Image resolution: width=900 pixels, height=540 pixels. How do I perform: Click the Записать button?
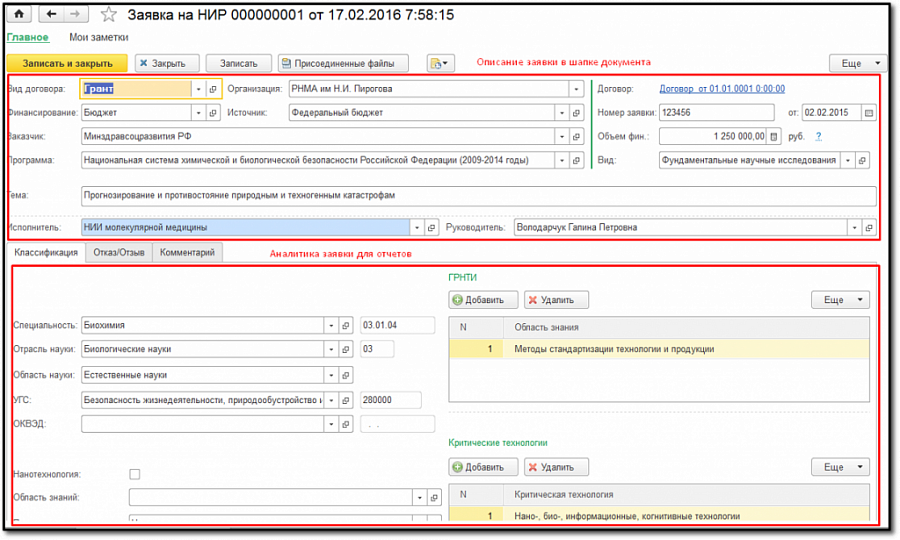click(x=239, y=63)
